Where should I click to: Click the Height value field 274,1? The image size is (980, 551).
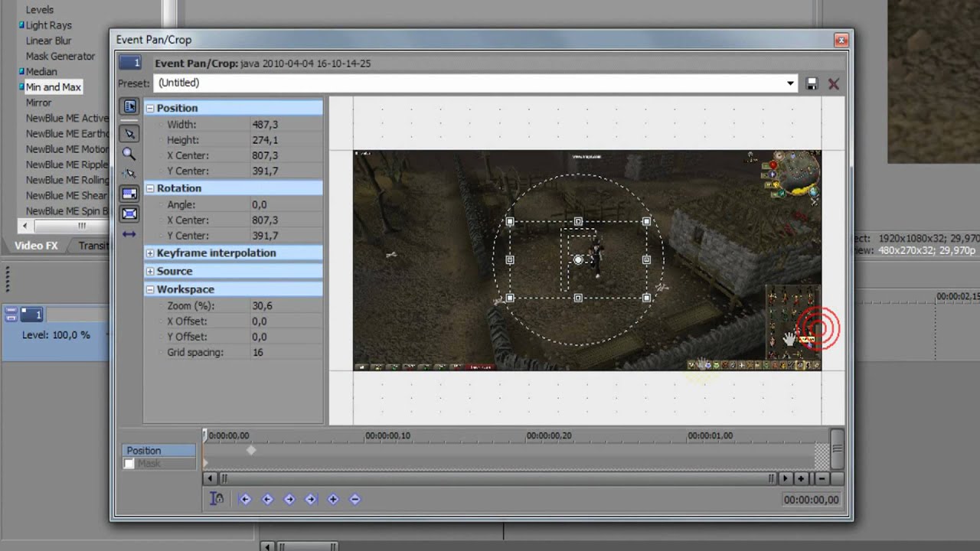pyautogui.click(x=286, y=140)
